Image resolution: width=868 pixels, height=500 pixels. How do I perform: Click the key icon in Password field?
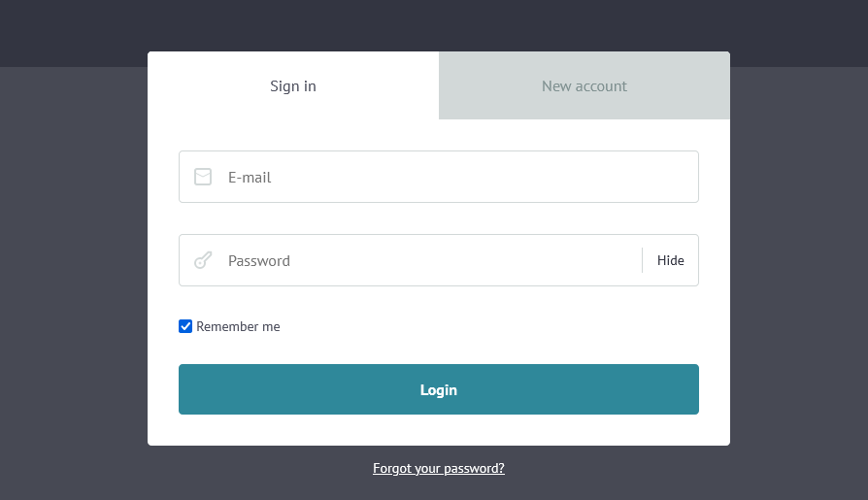pyautogui.click(x=203, y=260)
